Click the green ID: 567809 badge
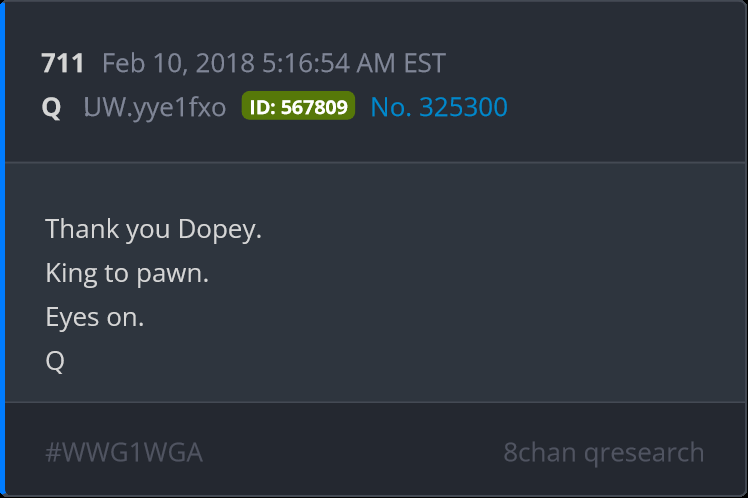Screen dimensions: 748x498 [298, 106]
